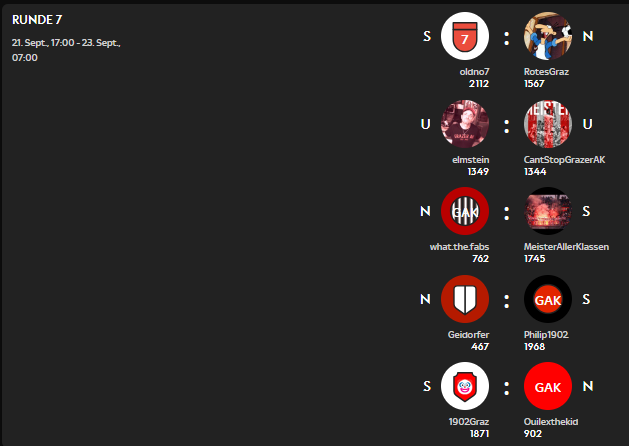The image size is (629, 446).
Task: Click oldno7's red shield avatar
Action: pos(465,37)
